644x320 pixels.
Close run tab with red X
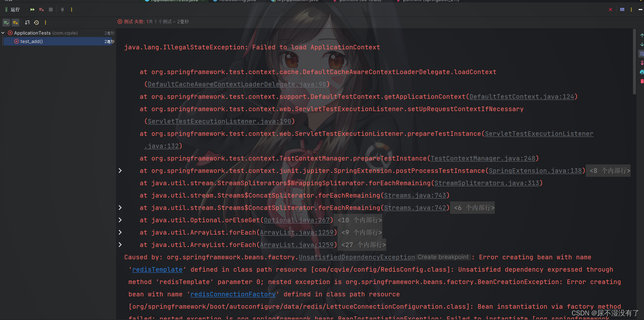pyautogui.click(x=610, y=10)
